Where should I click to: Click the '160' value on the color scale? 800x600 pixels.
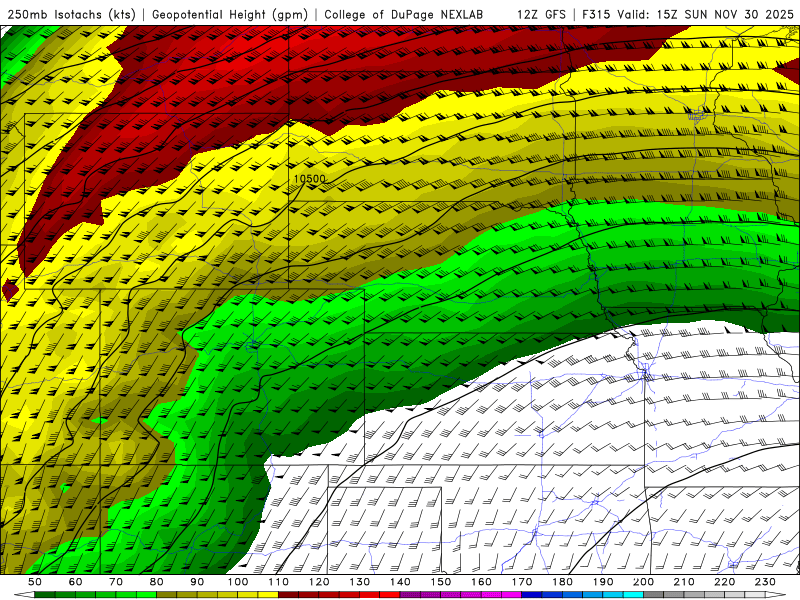point(482,582)
